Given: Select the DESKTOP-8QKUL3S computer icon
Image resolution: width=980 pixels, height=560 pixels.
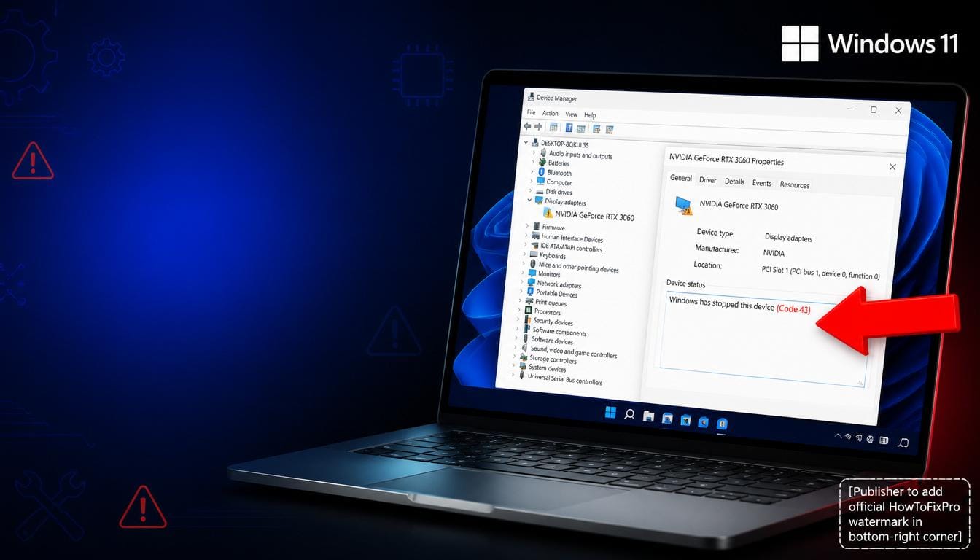Looking at the screenshot, I should (x=534, y=144).
